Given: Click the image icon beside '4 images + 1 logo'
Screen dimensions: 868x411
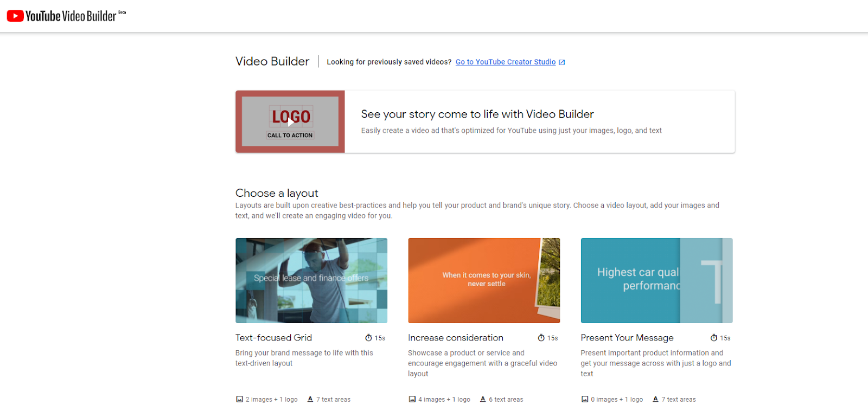Looking at the screenshot, I should (x=412, y=399).
